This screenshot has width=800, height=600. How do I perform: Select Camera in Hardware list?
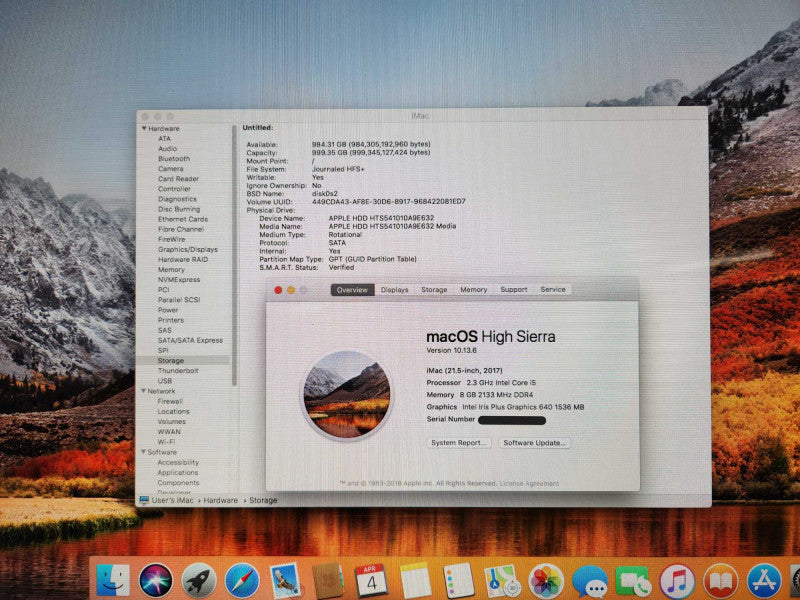click(x=170, y=169)
